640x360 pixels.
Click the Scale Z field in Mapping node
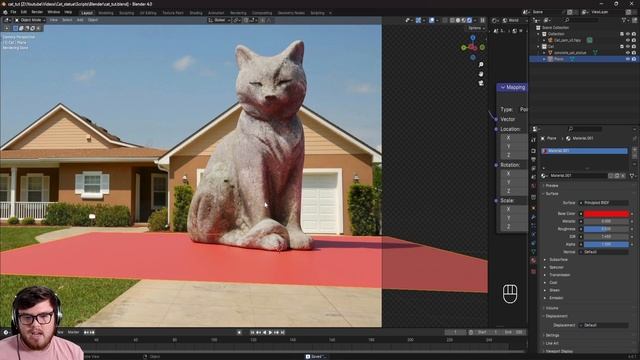[x=514, y=227]
